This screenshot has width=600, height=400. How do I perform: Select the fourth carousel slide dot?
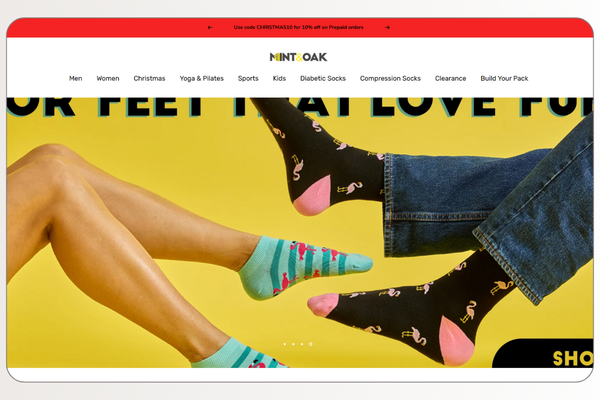tap(311, 344)
